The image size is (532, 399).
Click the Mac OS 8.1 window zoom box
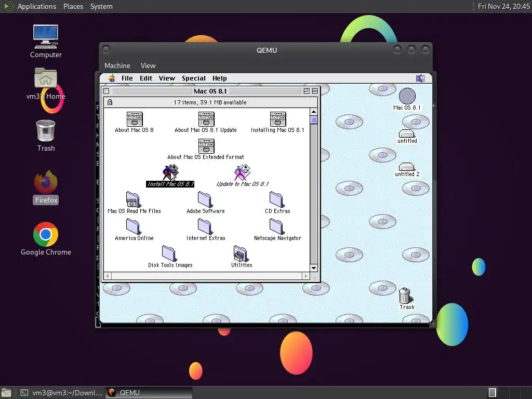click(x=307, y=91)
